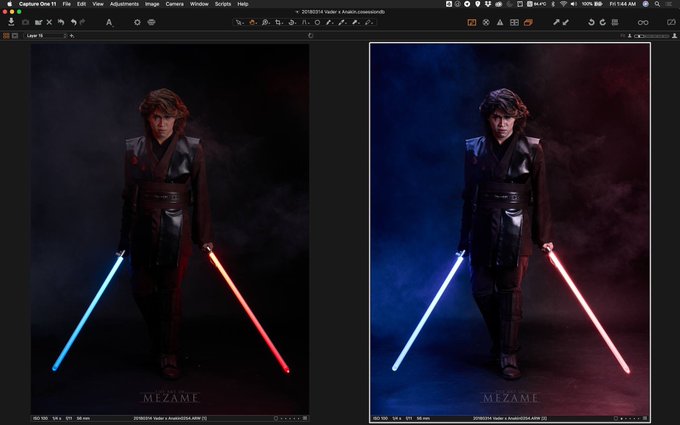The image size is (680, 425).
Task: Select the Annotations pen tool
Action: [x=369, y=22]
